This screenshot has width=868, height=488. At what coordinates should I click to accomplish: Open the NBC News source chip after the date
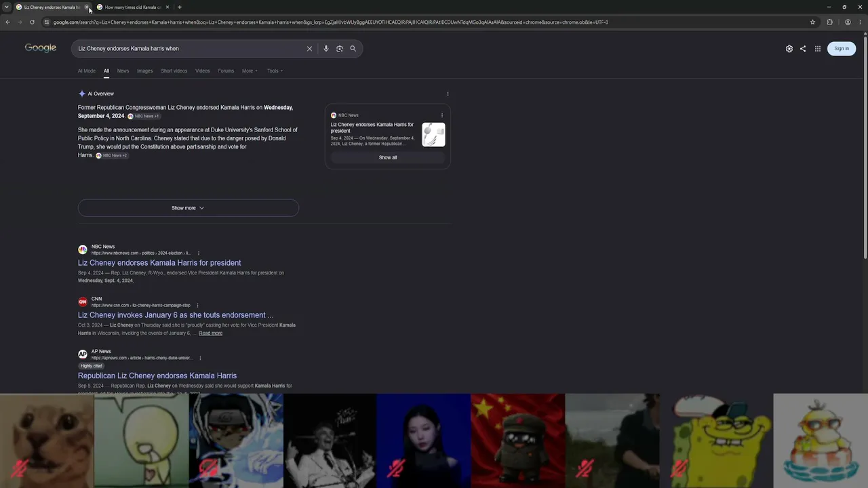[x=144, y=117]
